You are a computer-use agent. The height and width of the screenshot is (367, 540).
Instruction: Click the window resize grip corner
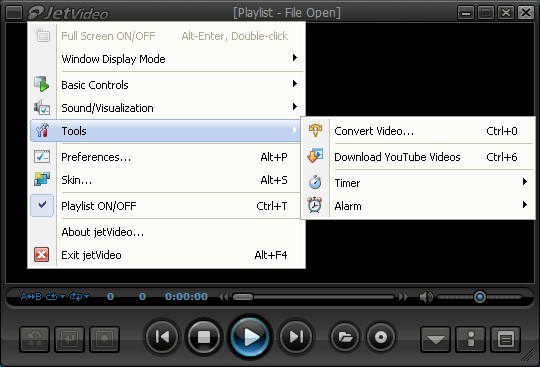(x=527, y=356)
